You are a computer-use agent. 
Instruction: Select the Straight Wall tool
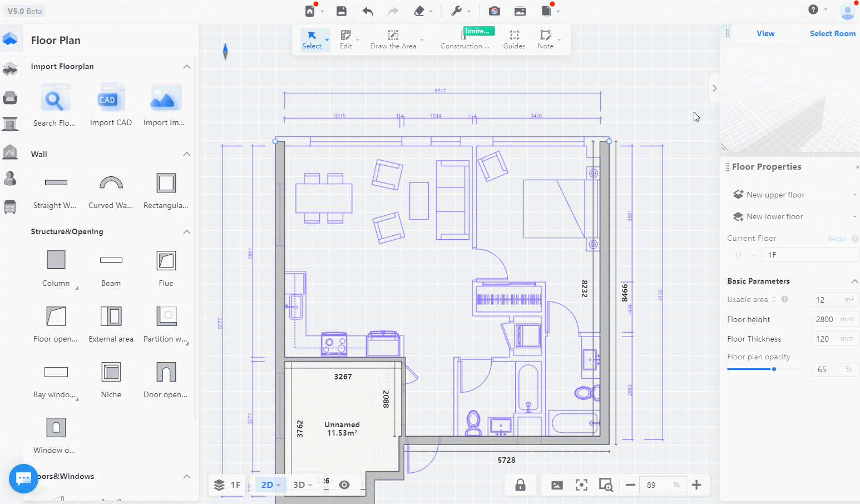click(56, 183)
